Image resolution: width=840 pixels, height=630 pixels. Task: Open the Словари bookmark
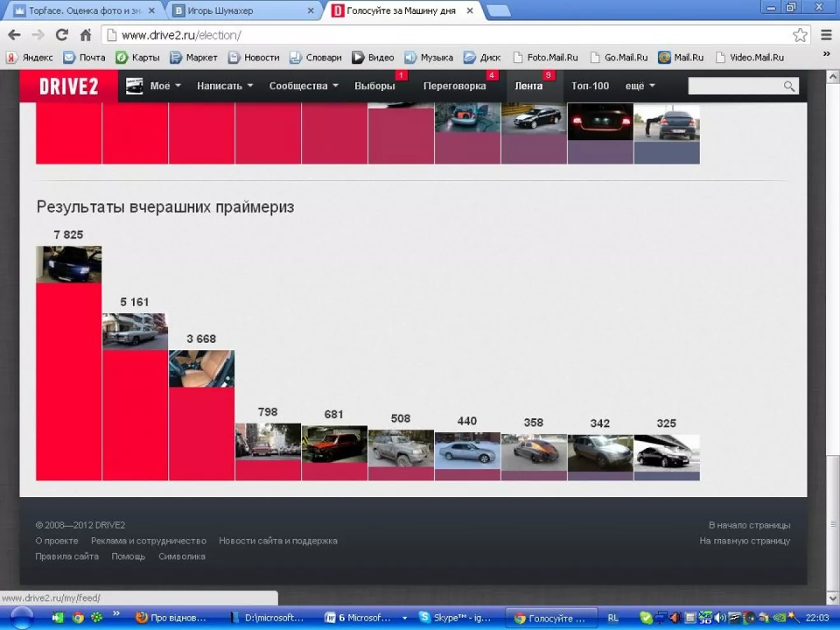[x=316, y=57]
